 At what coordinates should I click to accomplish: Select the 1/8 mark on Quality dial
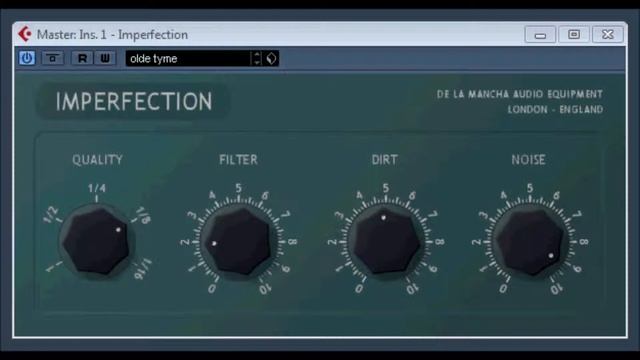[x=142, y=215]
